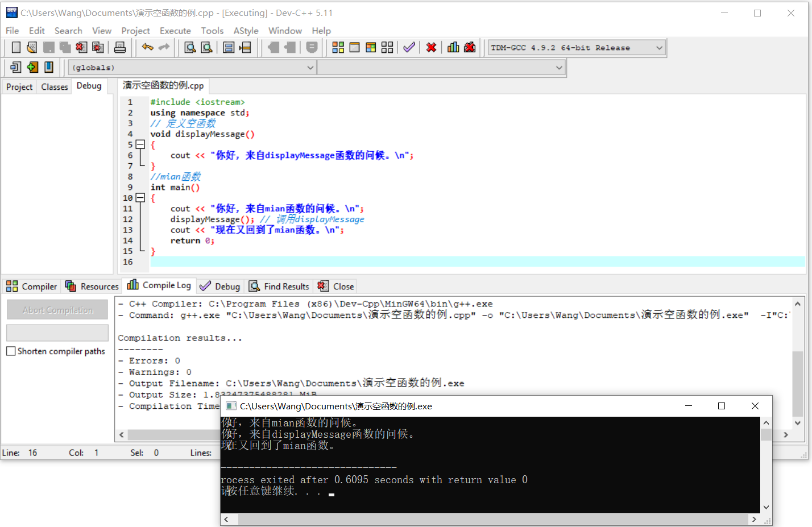Click Delete Profiling Information icon
Viewport: 812px width, 527px height.
point(470,48)
